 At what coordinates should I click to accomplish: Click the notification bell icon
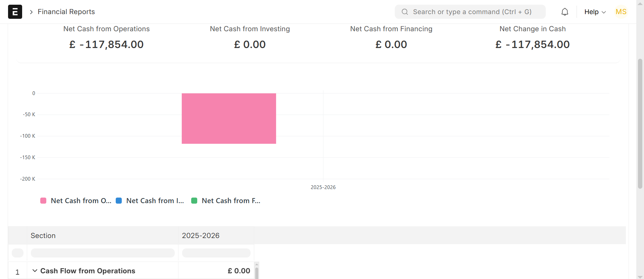[565, 12]
